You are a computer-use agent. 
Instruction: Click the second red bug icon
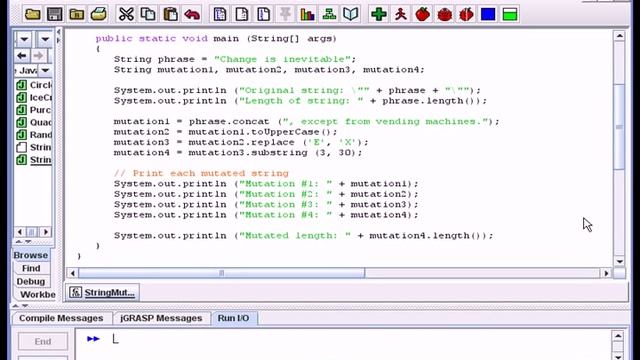point(444,14)
